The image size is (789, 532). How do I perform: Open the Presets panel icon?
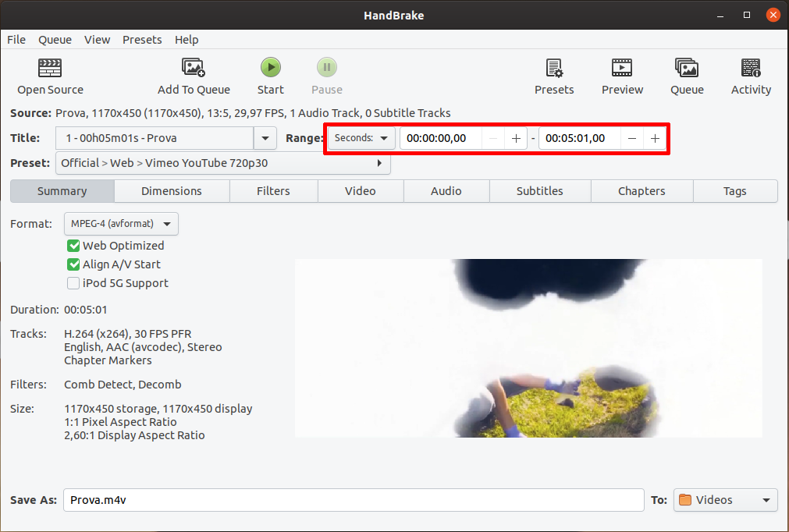point(554,69)
